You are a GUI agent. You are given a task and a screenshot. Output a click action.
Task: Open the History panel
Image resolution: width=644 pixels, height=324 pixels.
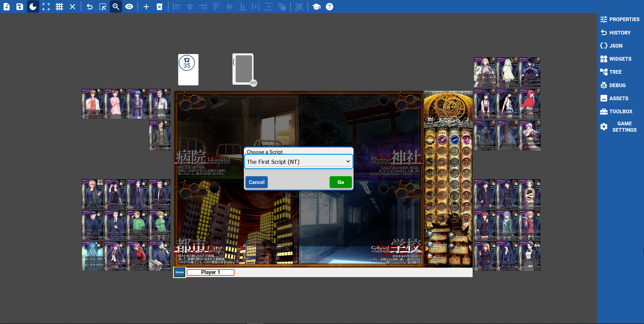click(x=615, y=33)
